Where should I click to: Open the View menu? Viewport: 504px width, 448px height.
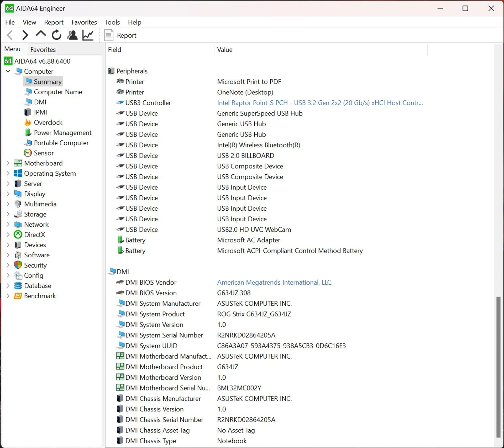(29, 22)
